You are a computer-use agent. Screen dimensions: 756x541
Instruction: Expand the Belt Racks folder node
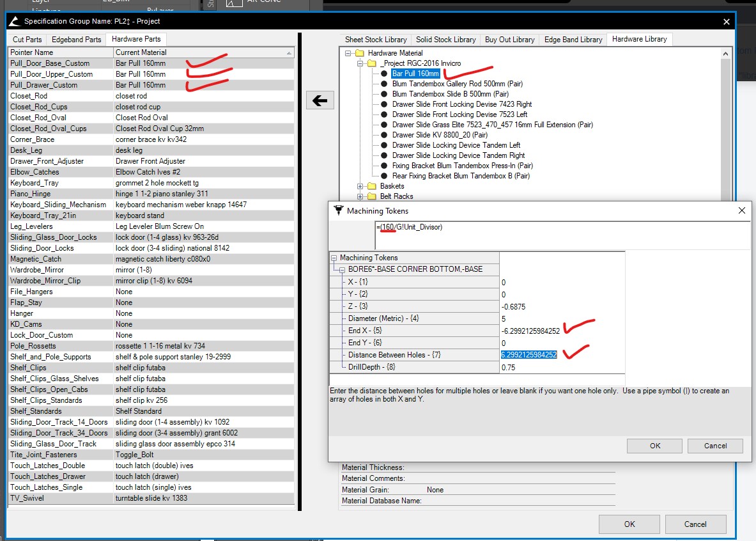[360, 196]
